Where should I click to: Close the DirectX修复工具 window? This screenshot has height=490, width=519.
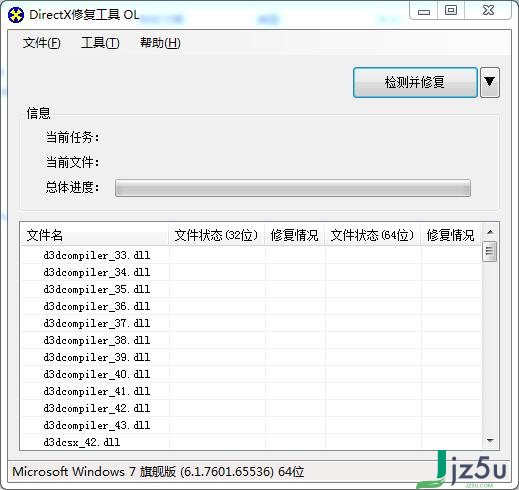pos(488,11)
